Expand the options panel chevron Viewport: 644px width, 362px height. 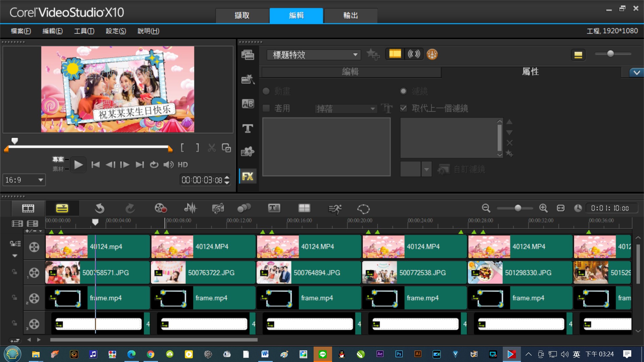(636, 72)
